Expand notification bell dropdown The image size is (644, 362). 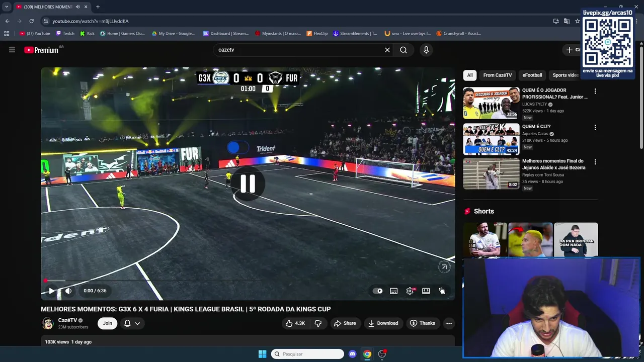[x=132, y=323]
